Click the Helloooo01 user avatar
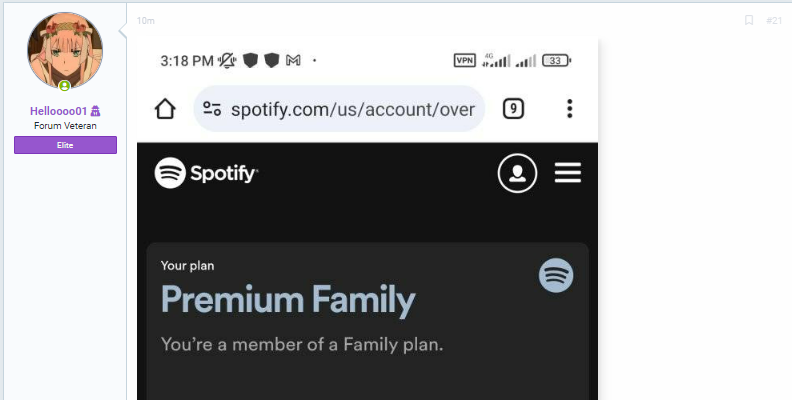The width and height of the screenshot is (792, 400). tap(65, 50)
